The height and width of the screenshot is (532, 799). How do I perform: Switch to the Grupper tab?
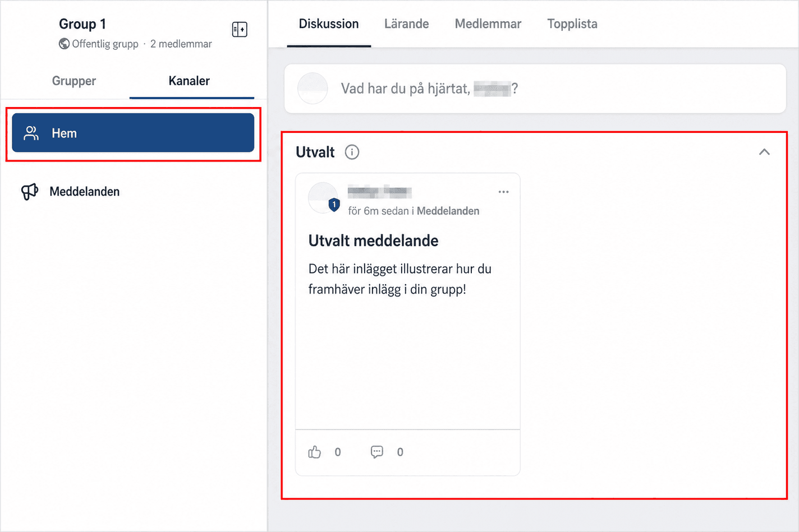pyautogui.click(x=74, y=81)
